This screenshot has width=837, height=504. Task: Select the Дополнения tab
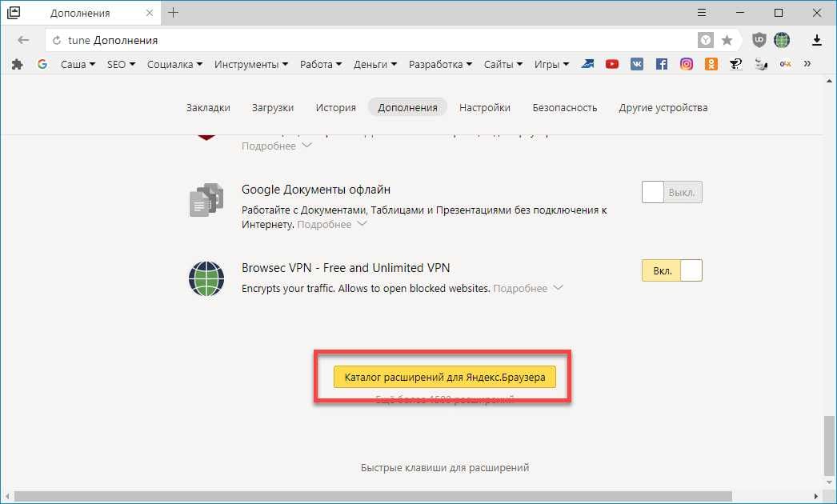click(407, 107)
